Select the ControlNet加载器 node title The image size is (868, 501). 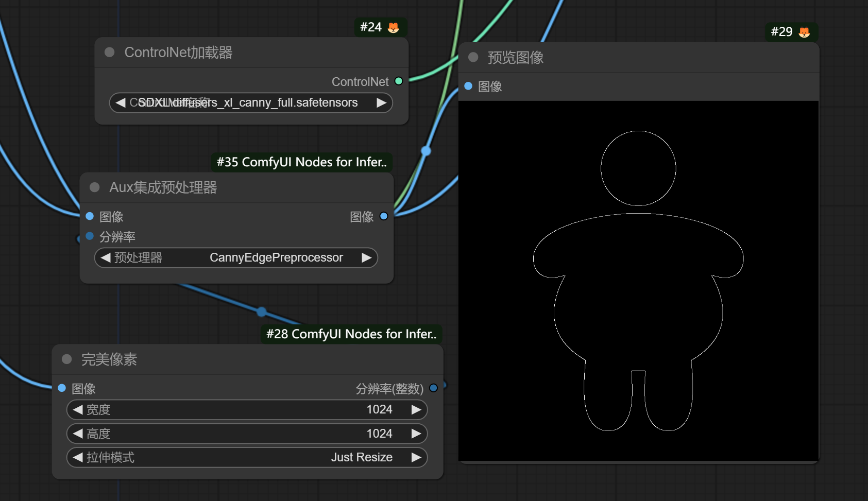click(x=178, y=53)
